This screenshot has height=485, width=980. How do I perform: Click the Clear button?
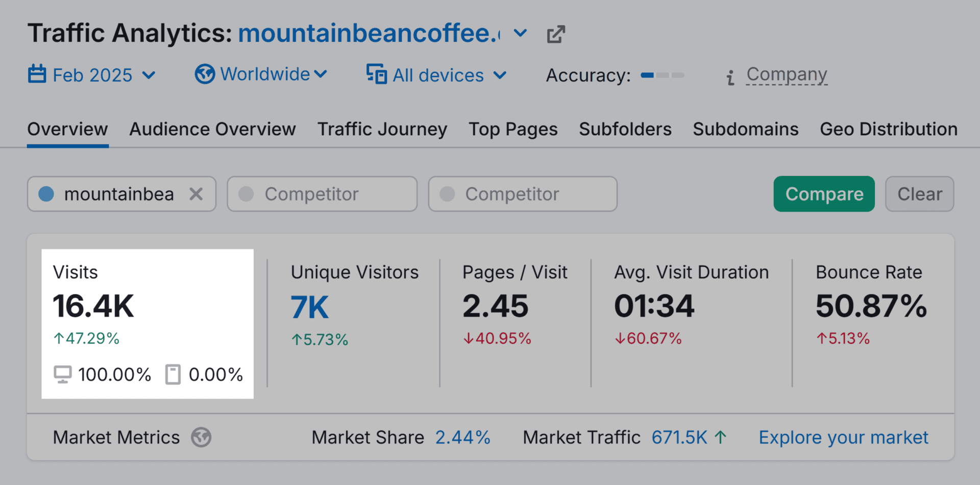point(919,194)
